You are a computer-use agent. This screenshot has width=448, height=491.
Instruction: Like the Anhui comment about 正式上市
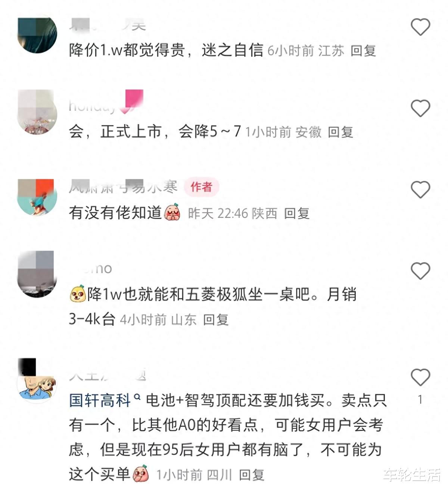pos(420,108)
